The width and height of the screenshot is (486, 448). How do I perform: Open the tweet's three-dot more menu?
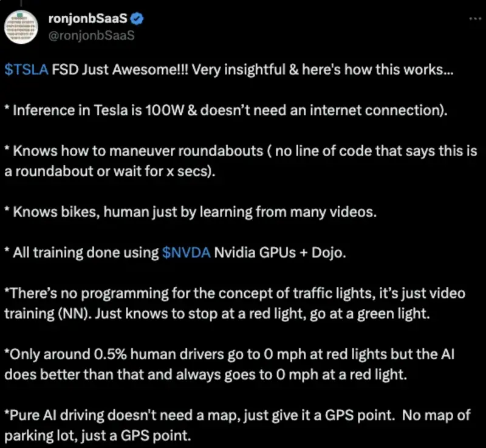[x=475, y=19]
